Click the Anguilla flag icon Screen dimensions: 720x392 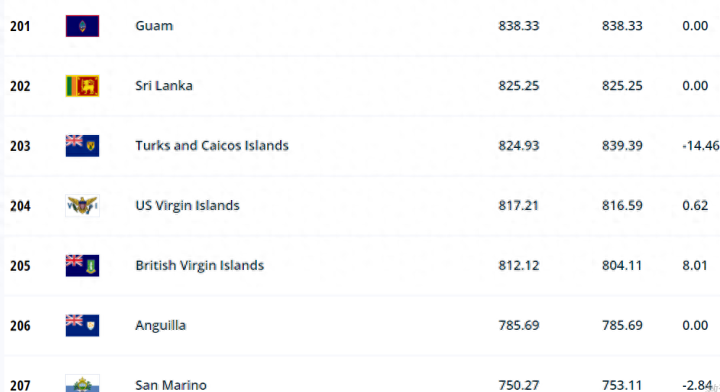click(82, 325)
